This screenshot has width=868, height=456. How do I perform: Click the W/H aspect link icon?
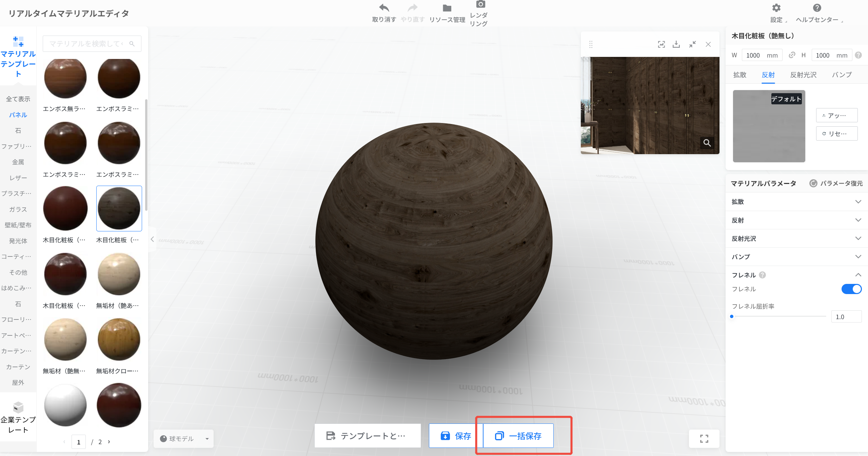tap(792, 55)
